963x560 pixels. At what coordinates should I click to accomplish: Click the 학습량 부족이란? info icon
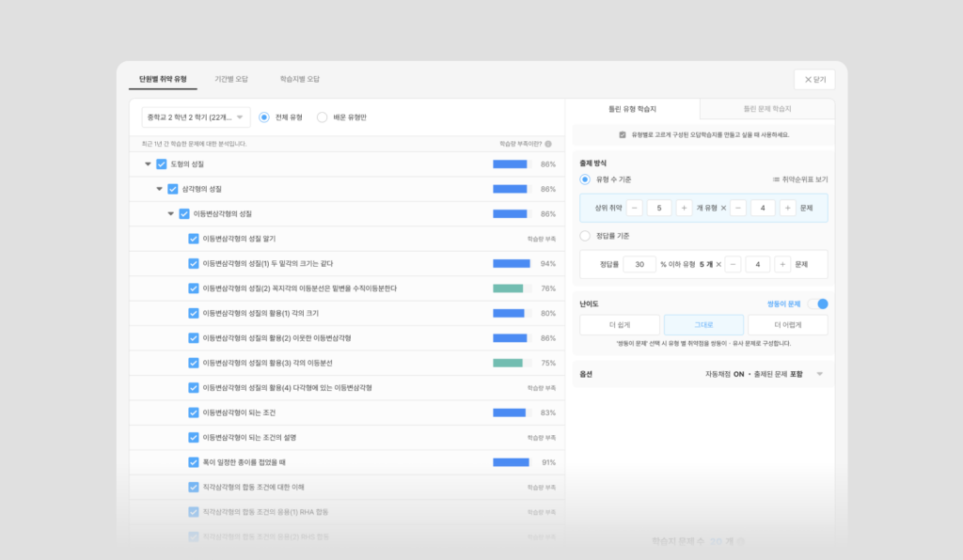pyautogui.click(x=548, y=144)
